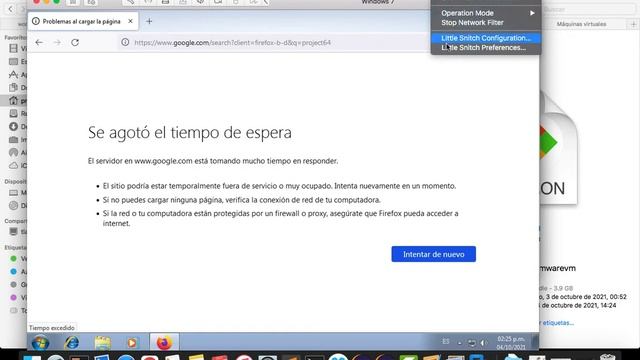Click the Show desktop strip on taskbar
The width and height of the screenshot is (640, 360).
click(535, 342)
